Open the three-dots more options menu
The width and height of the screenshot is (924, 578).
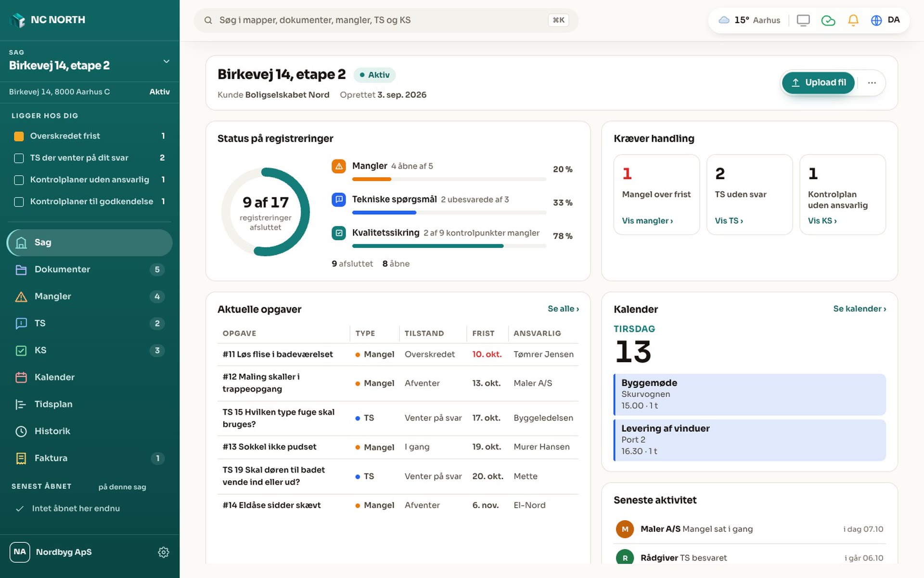(x=872, y=83)
